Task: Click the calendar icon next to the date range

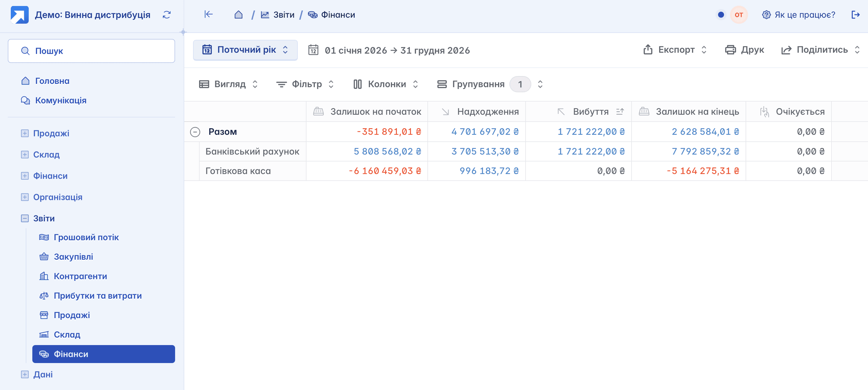Action: [x=313, y=50]
